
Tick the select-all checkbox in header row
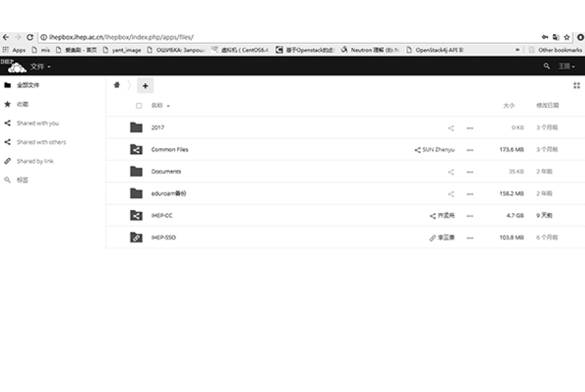coord(139,106)
